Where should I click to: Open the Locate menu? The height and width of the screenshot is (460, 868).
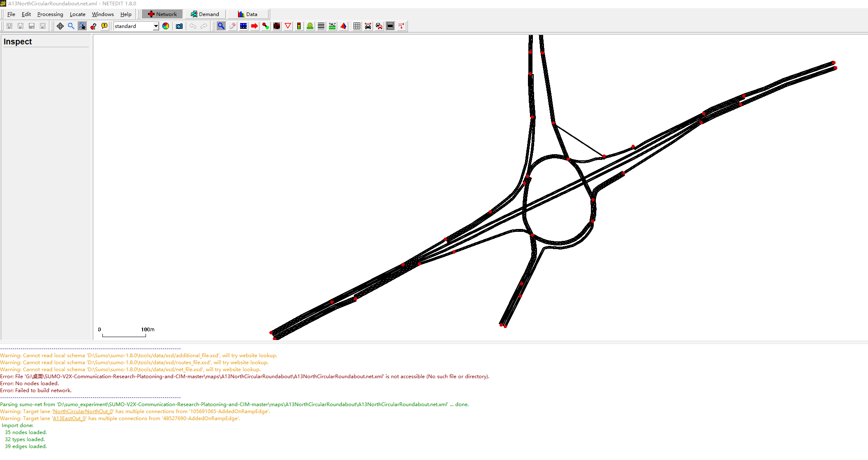[x=77, y=14]
